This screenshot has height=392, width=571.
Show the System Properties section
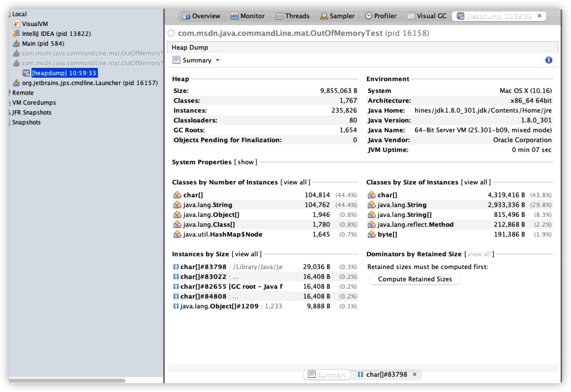coord(246,162)
